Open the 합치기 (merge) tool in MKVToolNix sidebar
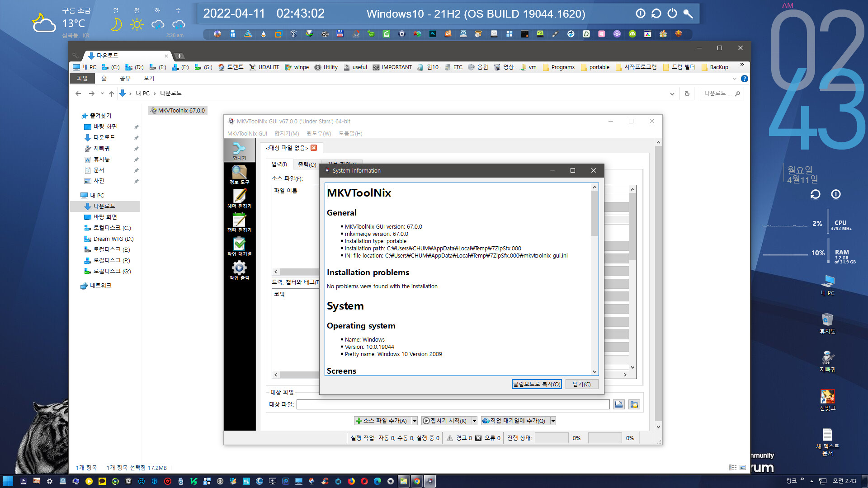 click(239, 151)
